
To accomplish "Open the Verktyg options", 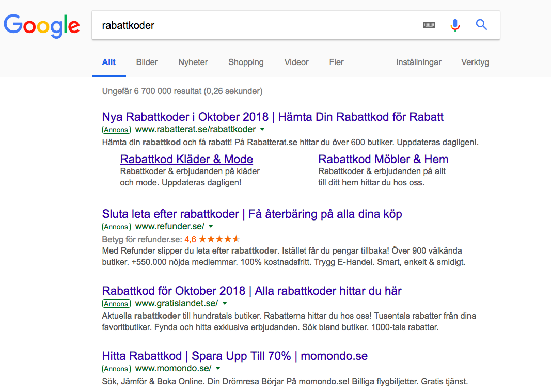I will point(475,62).
